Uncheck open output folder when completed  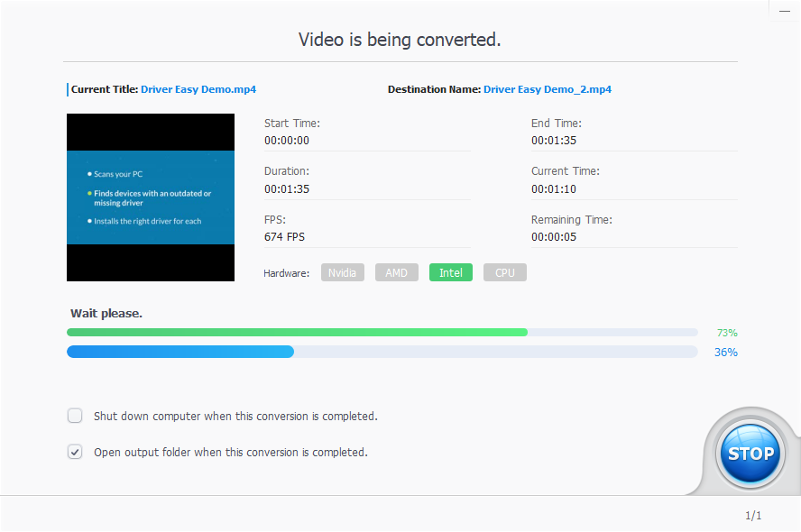[75, 452]
